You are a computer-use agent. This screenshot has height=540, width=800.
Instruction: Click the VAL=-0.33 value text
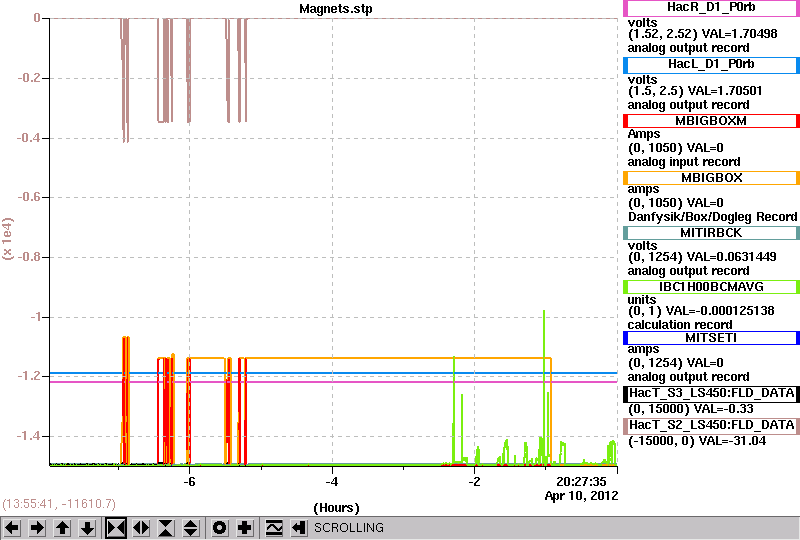point(724,409)
